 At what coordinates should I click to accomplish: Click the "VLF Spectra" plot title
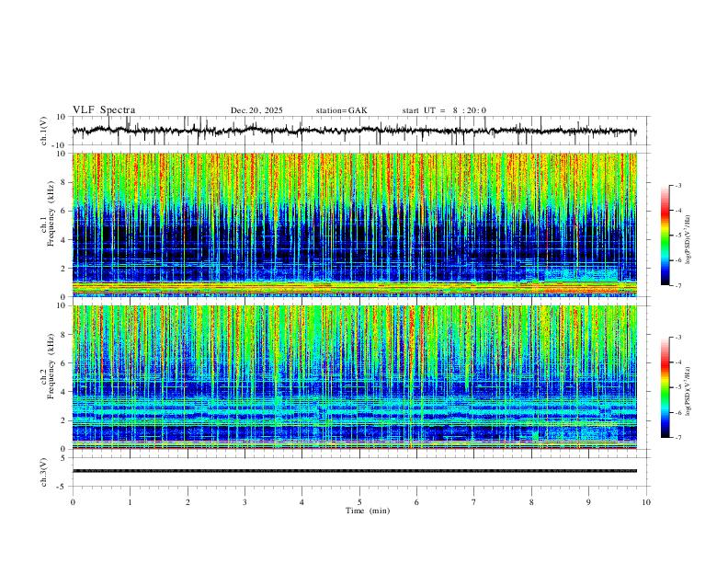(104, 110)
